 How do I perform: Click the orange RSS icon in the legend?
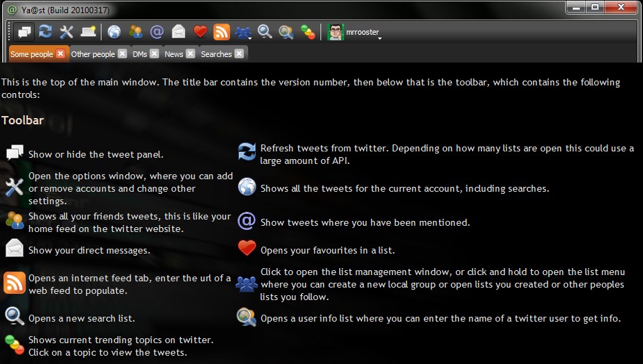(x=15, y=283)
